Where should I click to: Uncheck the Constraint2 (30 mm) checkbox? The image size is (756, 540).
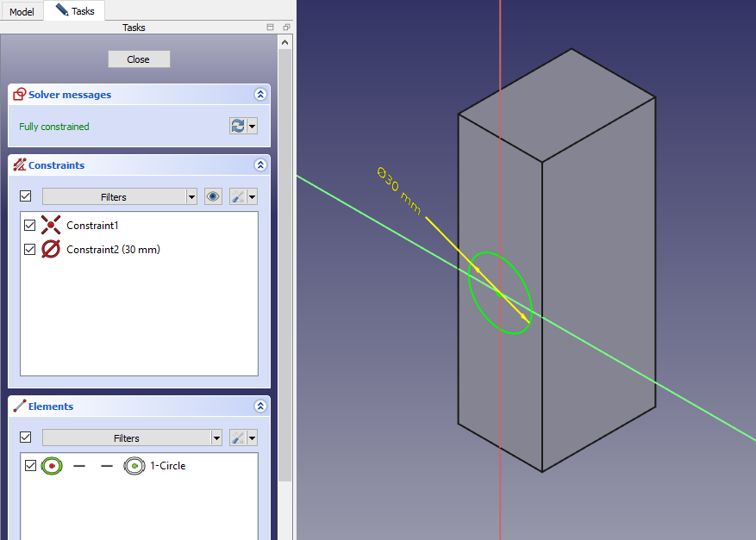pos(30,250)
